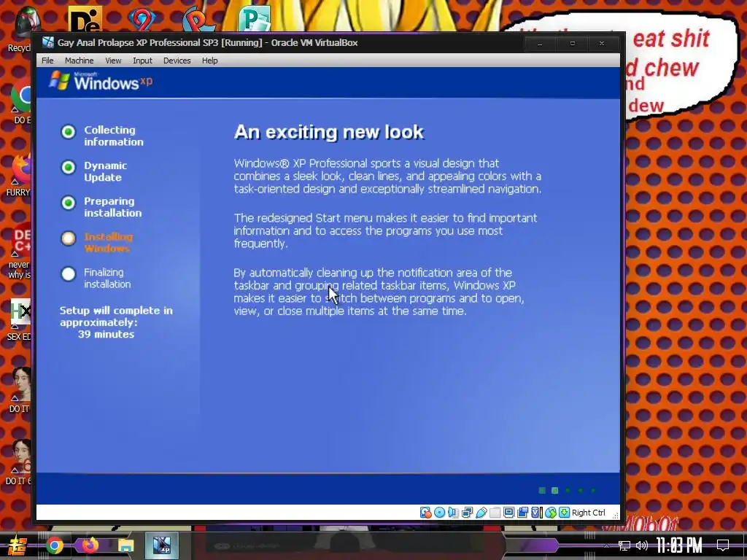The width and height of the screenshot is (747, 560).
Task: Open the Devices menu
Action: pyautogui.click(x=177, y=61)
